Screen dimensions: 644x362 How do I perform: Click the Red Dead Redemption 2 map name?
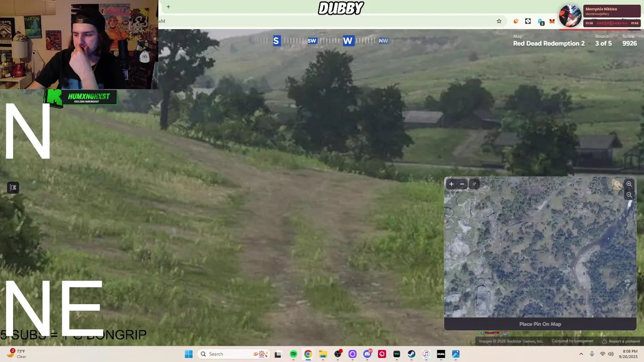[x=549, y=43]
